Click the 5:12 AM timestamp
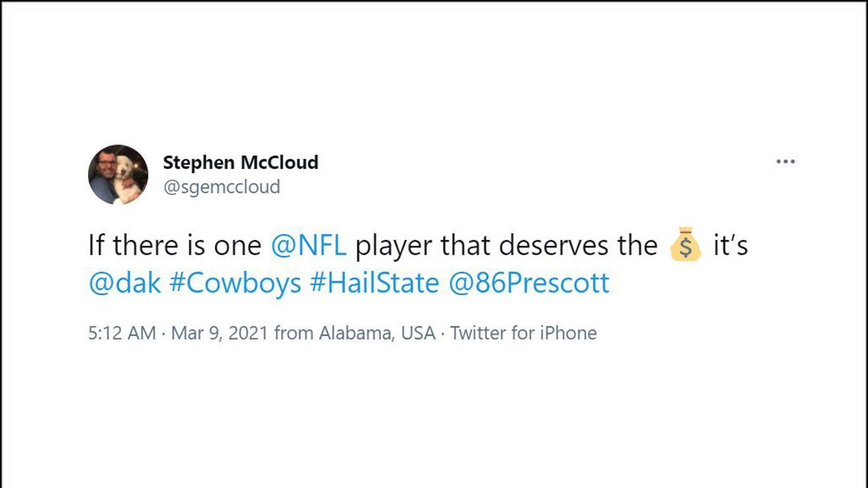This screenshot has height=488, width=868. (122, 333)
